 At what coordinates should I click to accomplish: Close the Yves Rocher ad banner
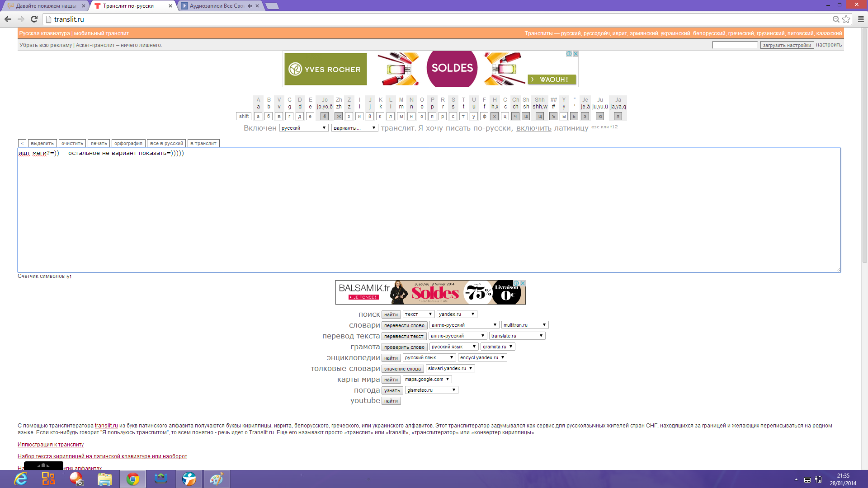click(576, 54)
